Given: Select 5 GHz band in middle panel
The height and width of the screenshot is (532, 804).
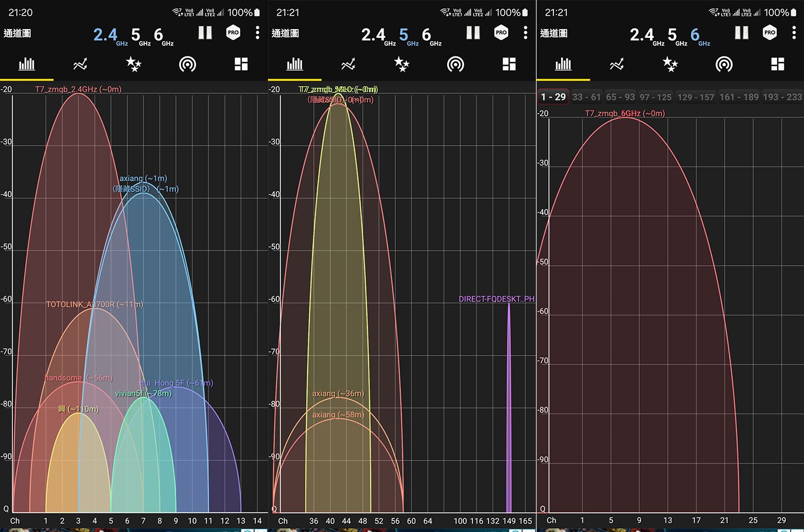Looking at the screenshot, I should [x=409, y=36].
